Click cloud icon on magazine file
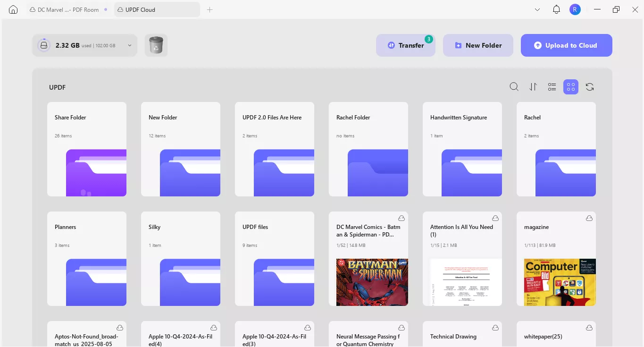 tap(589, 218)
